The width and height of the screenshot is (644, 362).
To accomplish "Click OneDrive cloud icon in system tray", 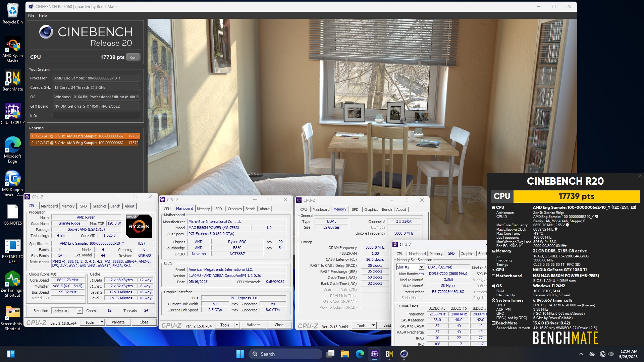I will tap(592, 354).
